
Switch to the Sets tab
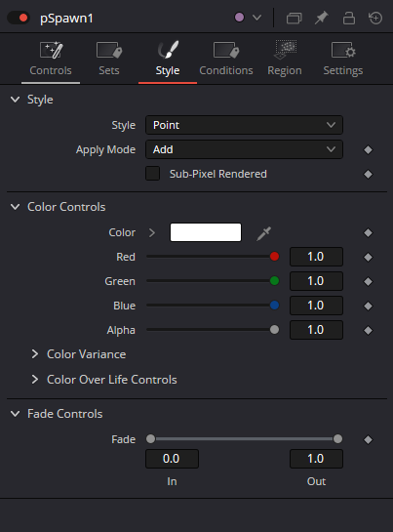(109, 59)
